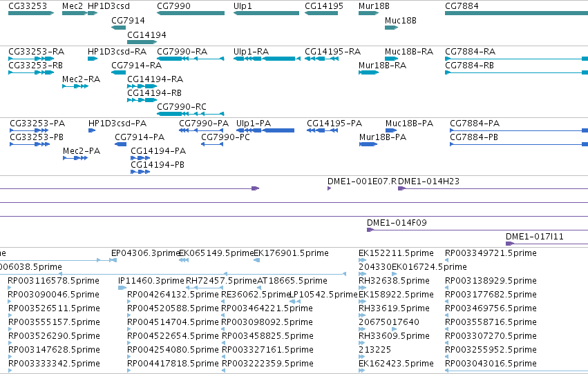Select protein Mec2-PA

[82, 151]
